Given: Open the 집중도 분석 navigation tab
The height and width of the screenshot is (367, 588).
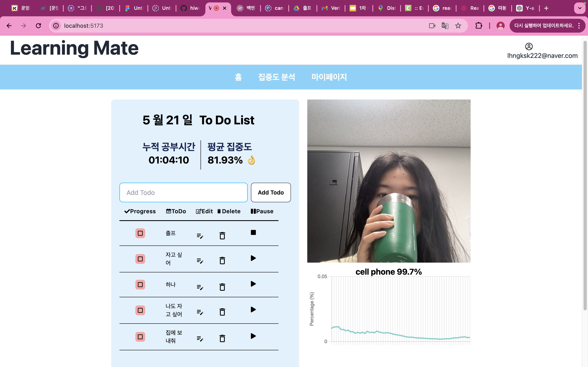Looking at the screenshot, I should 276,77.
